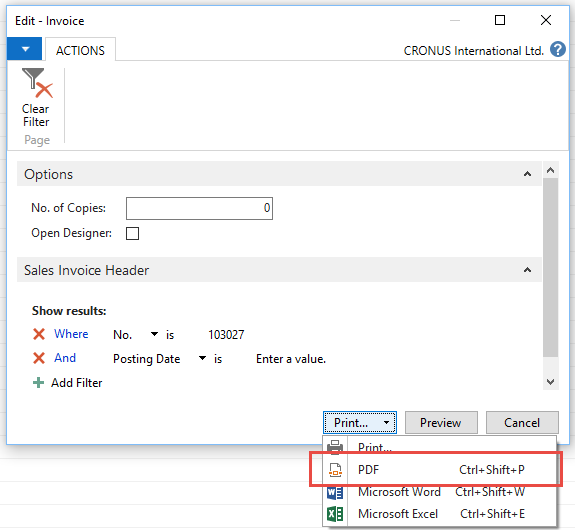Screen dimensions: 575x530
Task: Open the Posting Date field dropdown arrow
Action: (x=202, y=358)
